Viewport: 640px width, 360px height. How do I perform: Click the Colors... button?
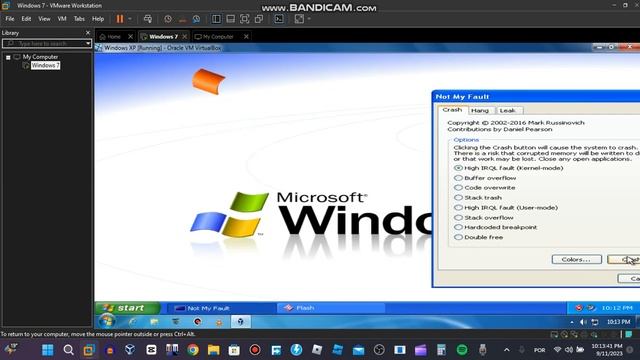(x=576, y=259)
